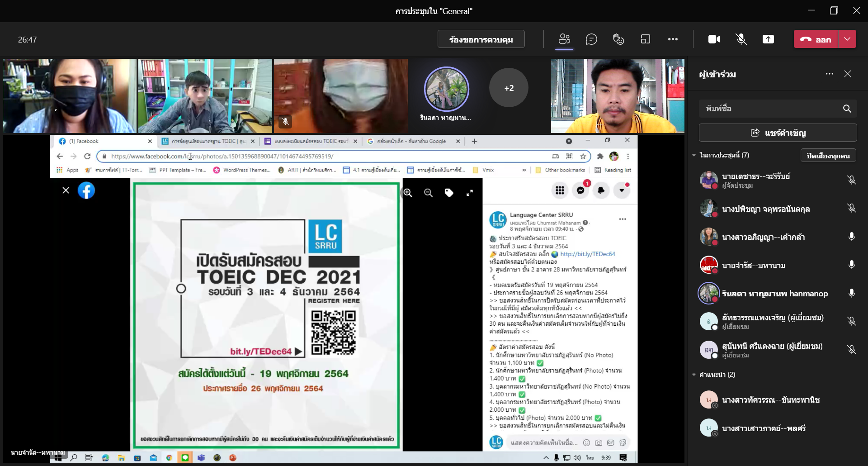Click the share content icon
Viewport: 868px width, 466px height.
(768, 39)
